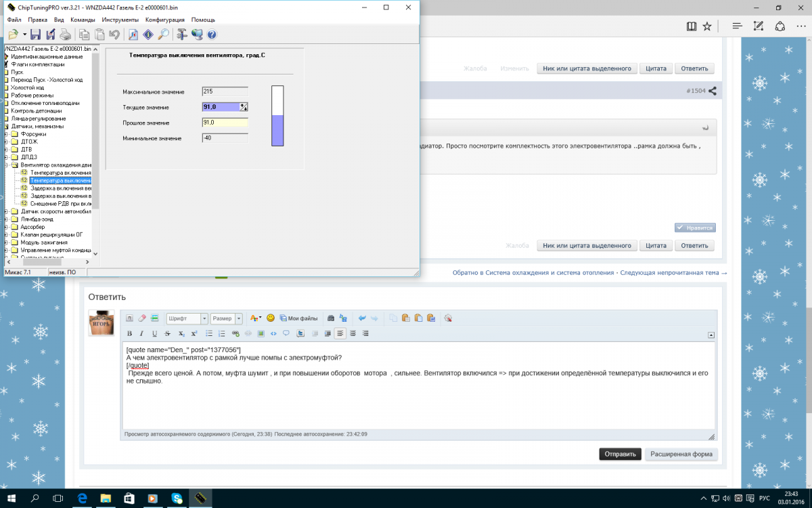
Task: Open Skype from the taskbar
Action: (177, 498)
